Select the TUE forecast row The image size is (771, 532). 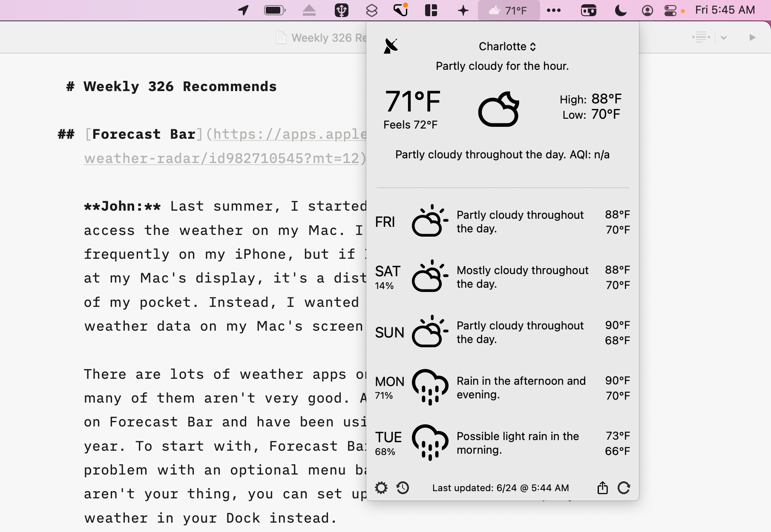point(503,443)
